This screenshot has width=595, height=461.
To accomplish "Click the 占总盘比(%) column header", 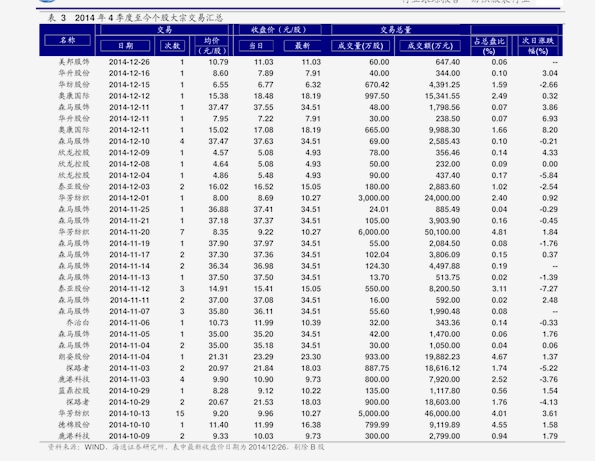I will (489, 46).
